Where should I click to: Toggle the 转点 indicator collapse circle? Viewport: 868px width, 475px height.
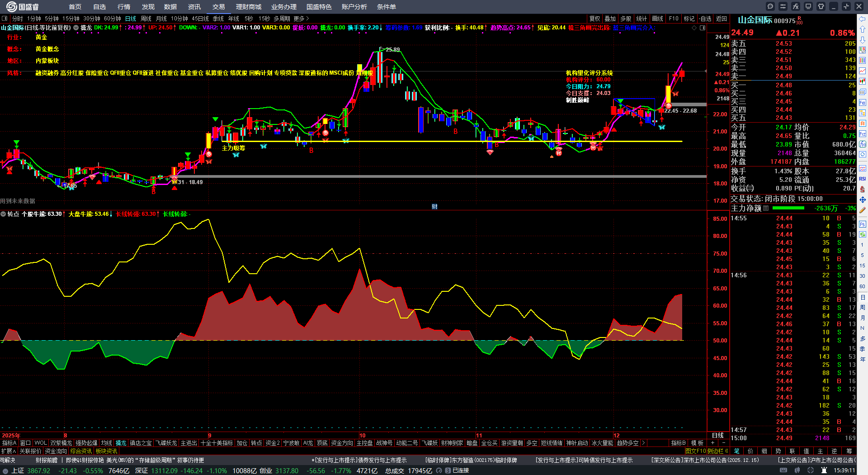pos(4,214)
